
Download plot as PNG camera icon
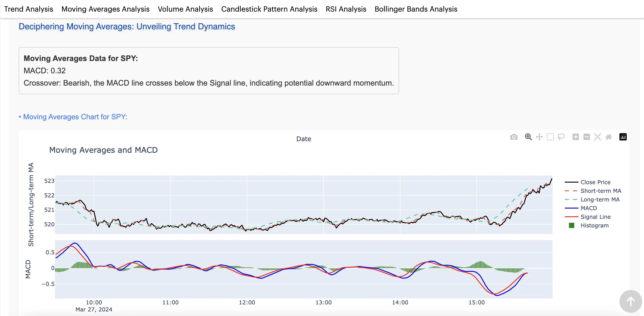coord(514,137)
